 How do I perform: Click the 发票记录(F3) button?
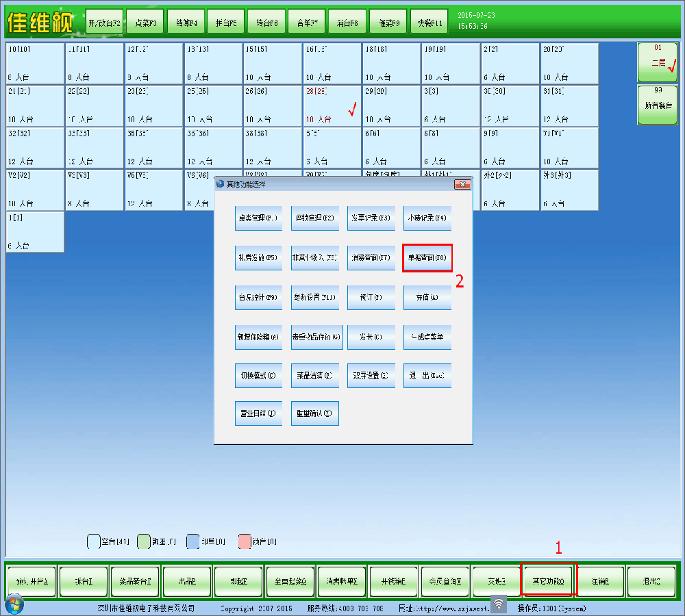[x=371, y=218]
